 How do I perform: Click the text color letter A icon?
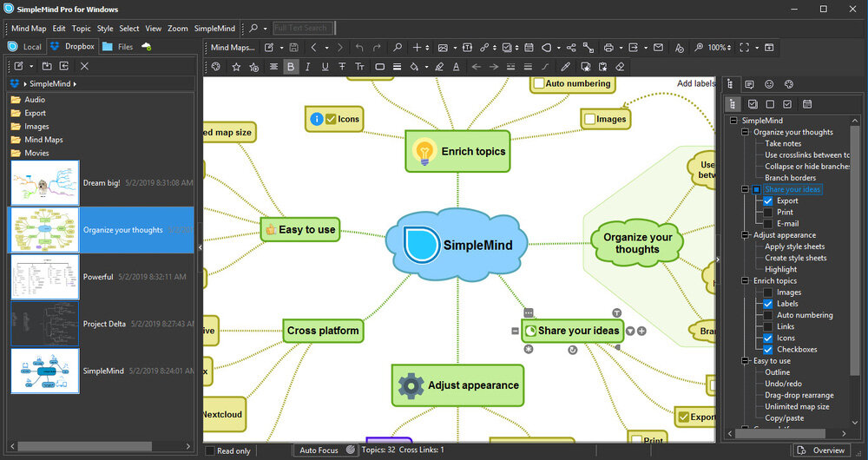(457, 67)
